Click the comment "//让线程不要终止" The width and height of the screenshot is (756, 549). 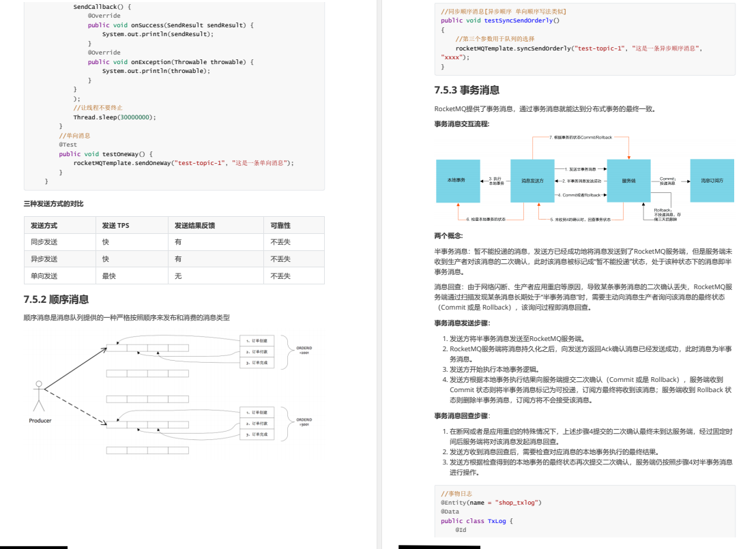pos(98,108)
